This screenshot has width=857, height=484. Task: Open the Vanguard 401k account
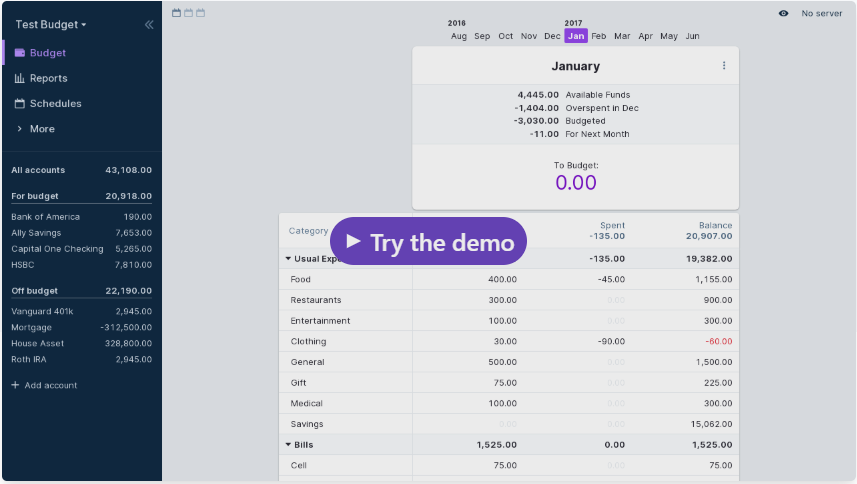coord(42,311)
